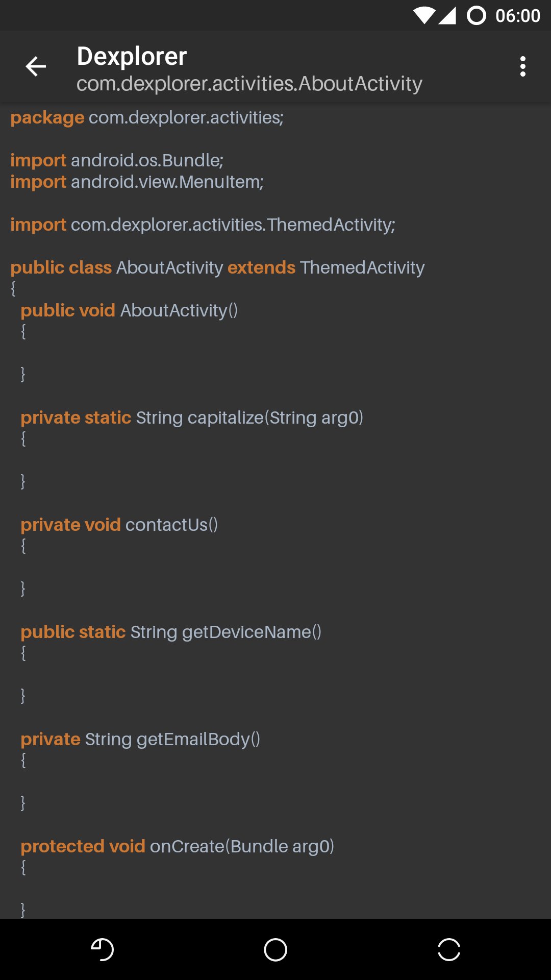Tap the ThemedActivity import statement

203,225
